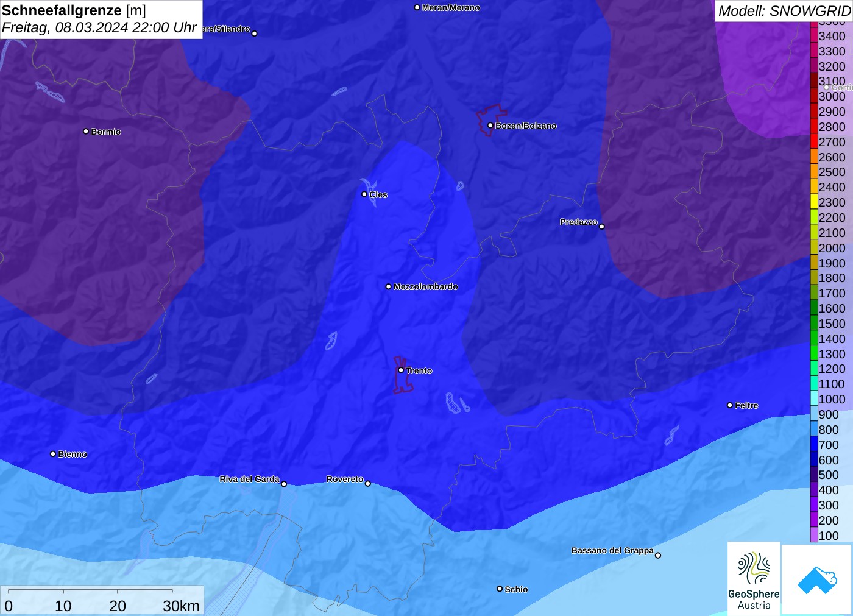Click the 20 scale bar label
The width and height of the screenshot is (853, 616).
[x=118, y=606]
